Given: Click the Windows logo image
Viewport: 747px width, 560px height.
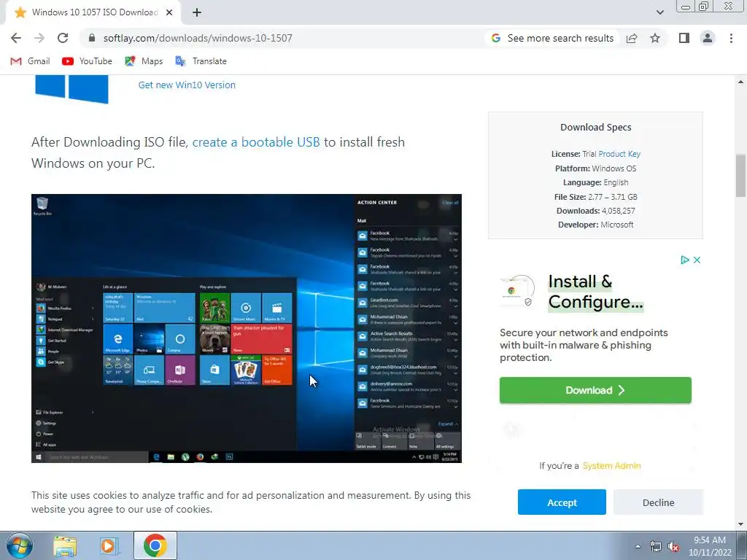Looking at the screenshot, I should 71,89.
